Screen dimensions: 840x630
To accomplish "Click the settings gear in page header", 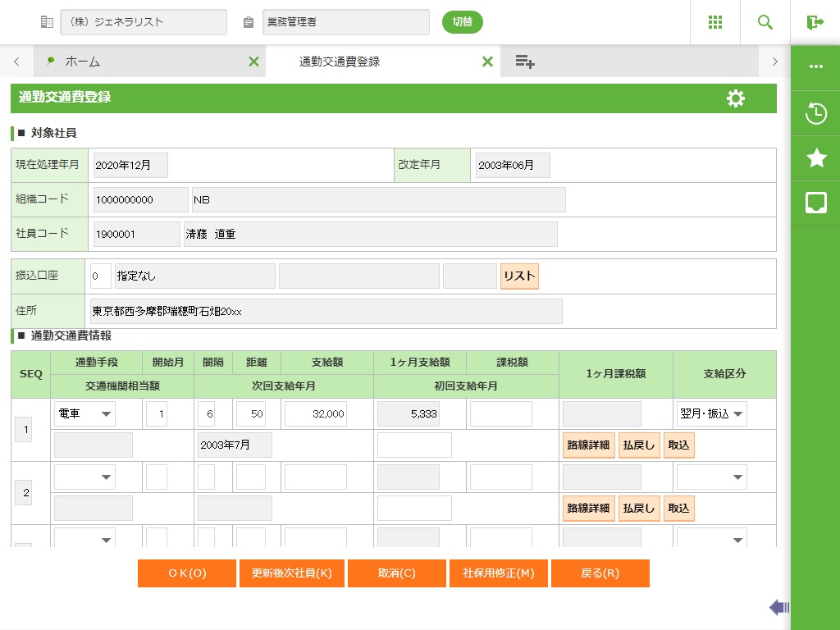I will pyautogui.click(x=736, y=98).
